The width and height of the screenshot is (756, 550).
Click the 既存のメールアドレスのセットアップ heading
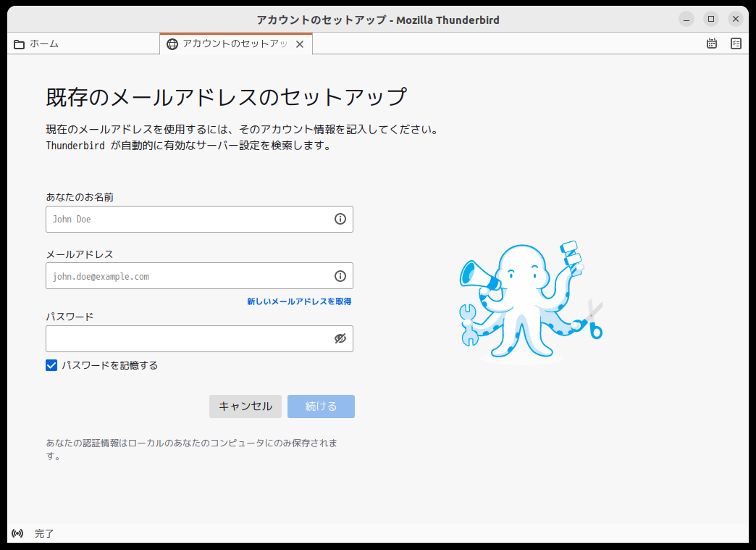[x=227, y=97]
